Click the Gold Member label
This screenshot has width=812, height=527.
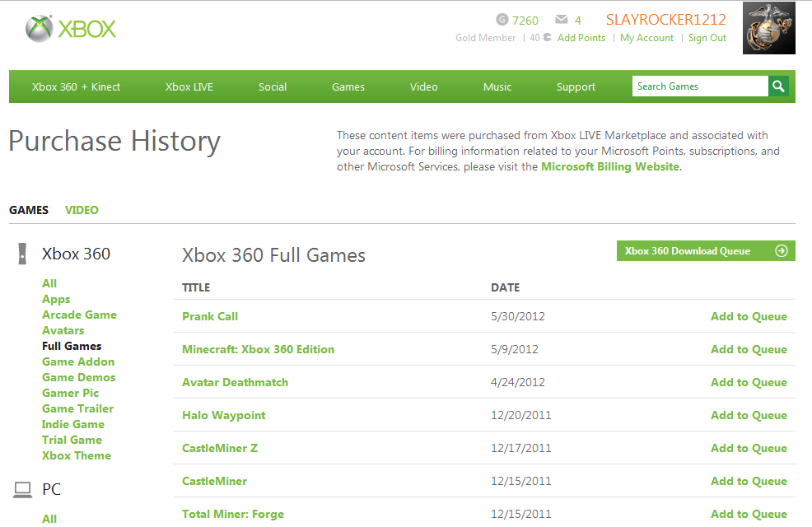point(485,38)
